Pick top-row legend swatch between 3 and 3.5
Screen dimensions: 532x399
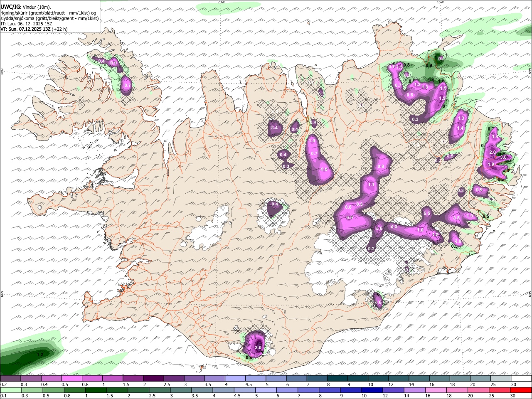(x=195, y=379)
